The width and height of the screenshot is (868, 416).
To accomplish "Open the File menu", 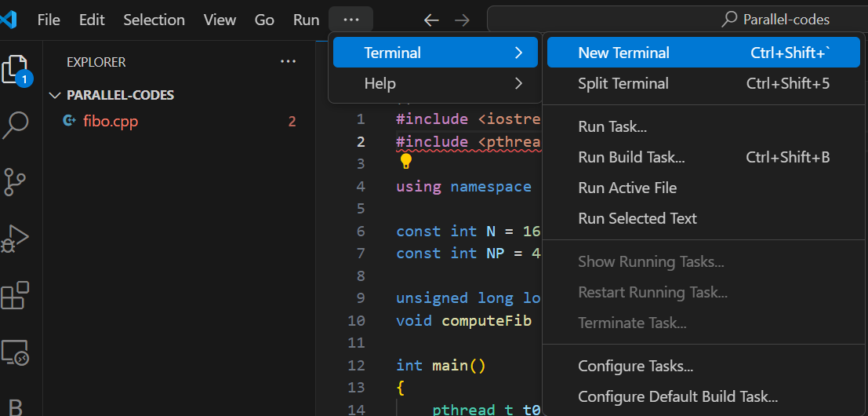I will [49, 20].
